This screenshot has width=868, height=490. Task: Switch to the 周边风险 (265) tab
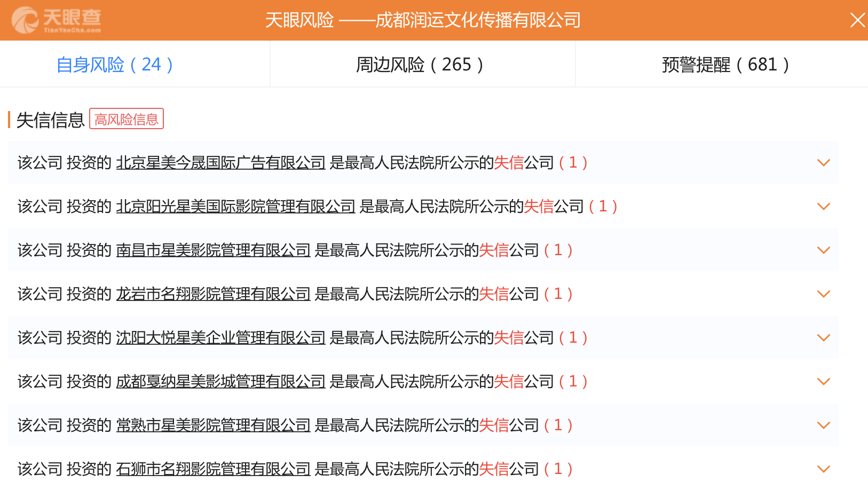click(420, 65)
